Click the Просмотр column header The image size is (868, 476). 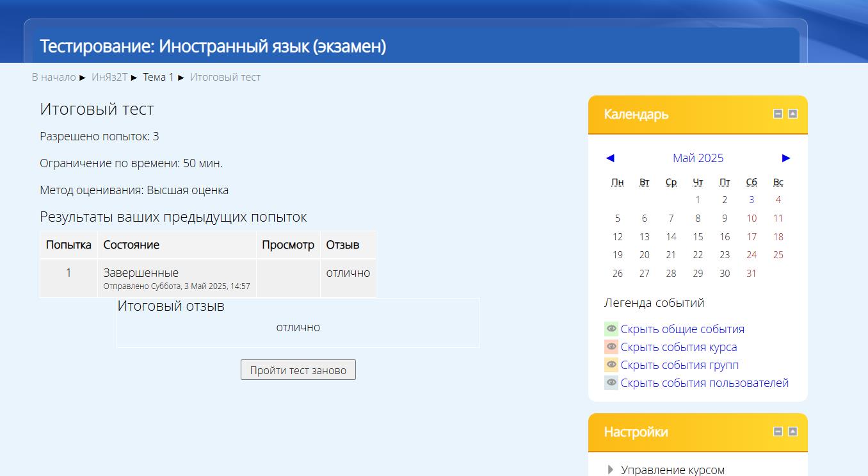tap(288, 245)
